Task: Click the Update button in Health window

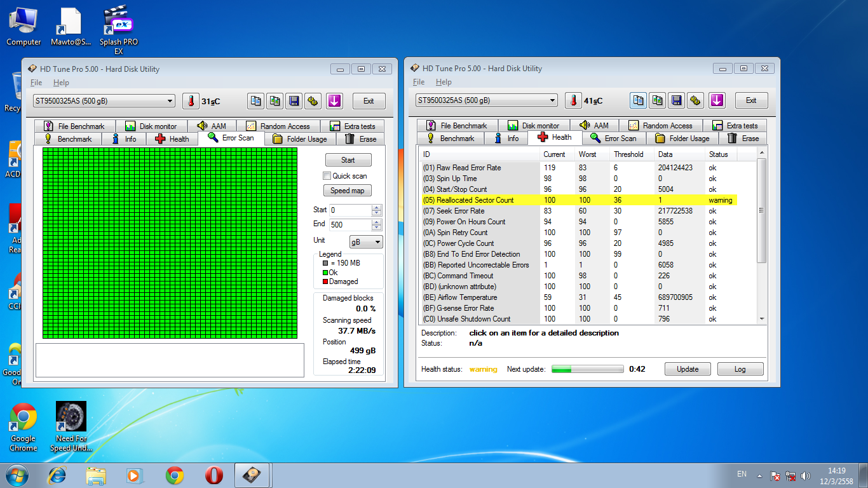Action: coord(688,369)
